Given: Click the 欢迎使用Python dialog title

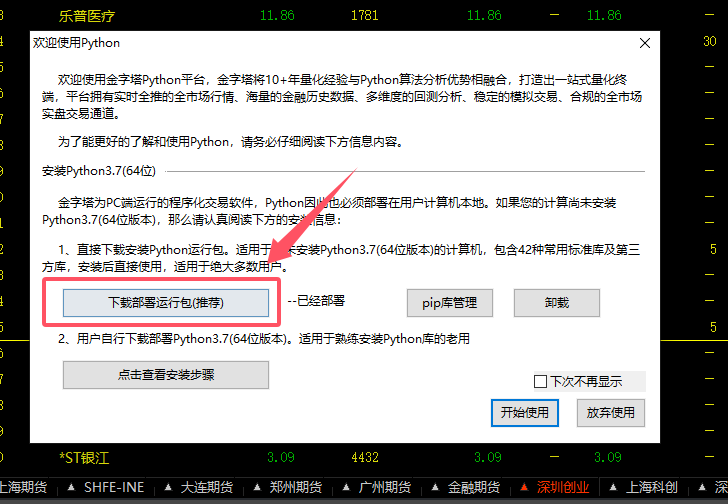Looking at the screenshot, I should pyautogui.click(x=76, y=43).
